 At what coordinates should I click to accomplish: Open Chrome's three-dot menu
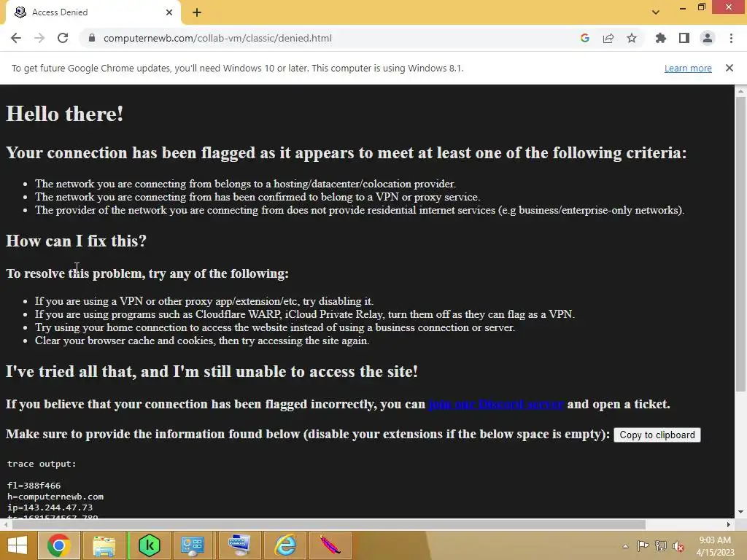(731, 38)
